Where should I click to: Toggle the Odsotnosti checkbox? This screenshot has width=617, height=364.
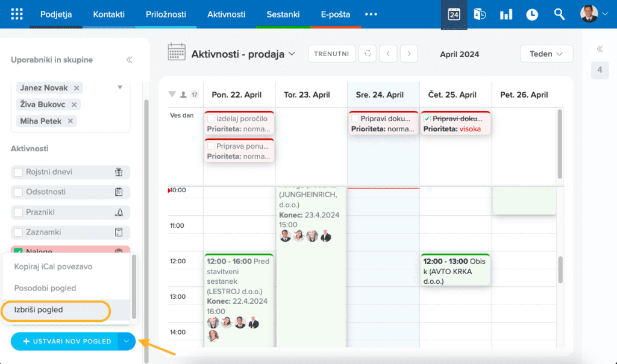pos(18,192)
